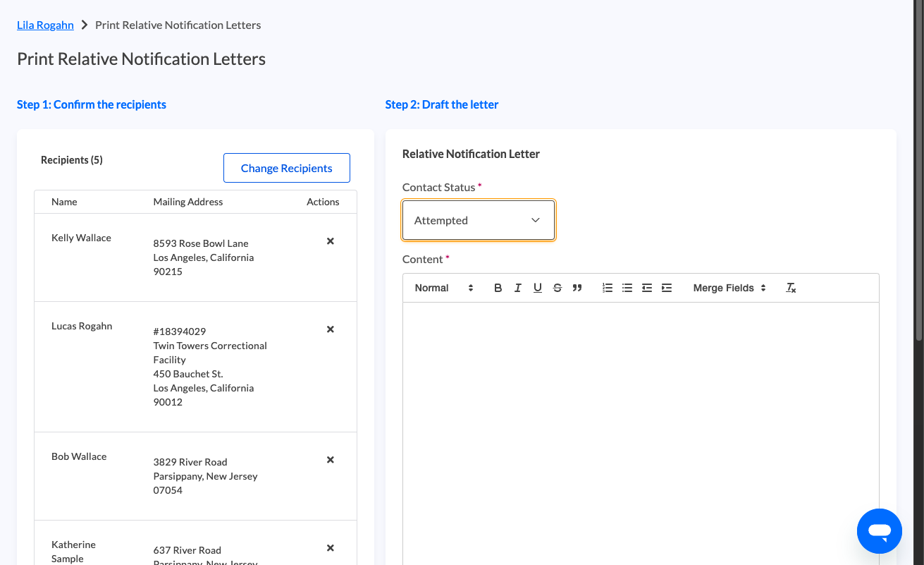Screen dimensions: 924x565
Task: Click the Change Recipients button
Action: pos(287,168)
